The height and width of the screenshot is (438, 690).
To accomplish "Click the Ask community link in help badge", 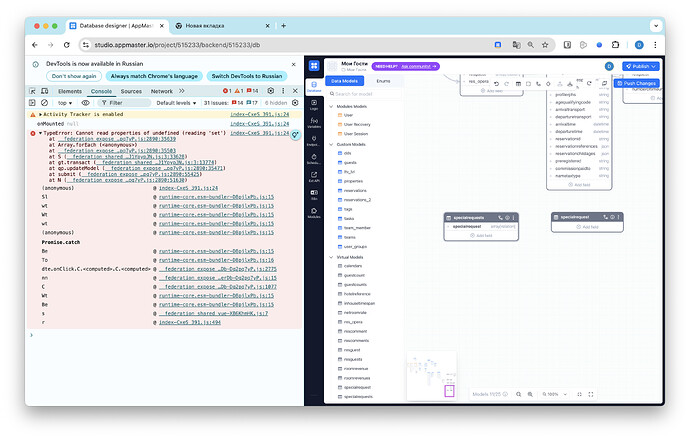I will 416,66.
